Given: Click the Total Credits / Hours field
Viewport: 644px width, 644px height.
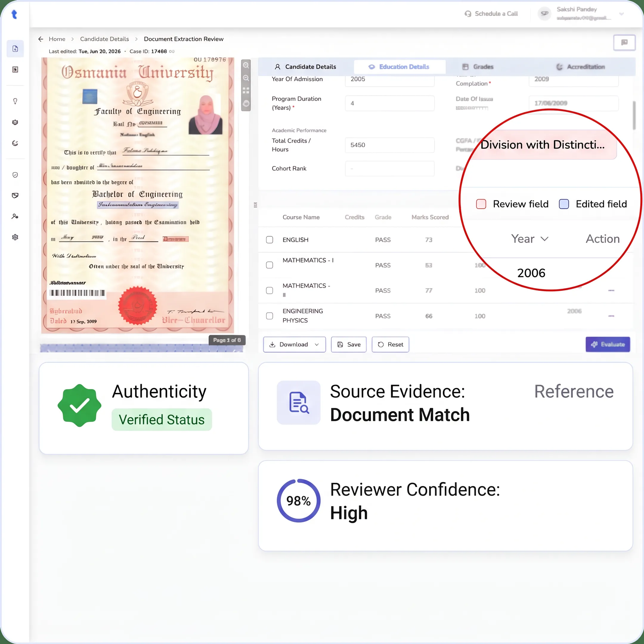Looking at the screenshot, I should tap(390, 145).
